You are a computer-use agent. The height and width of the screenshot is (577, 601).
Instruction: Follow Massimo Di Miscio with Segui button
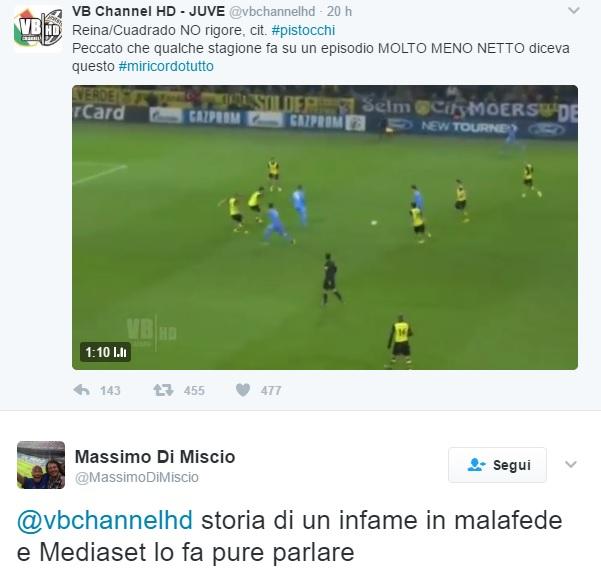[497, 465]
